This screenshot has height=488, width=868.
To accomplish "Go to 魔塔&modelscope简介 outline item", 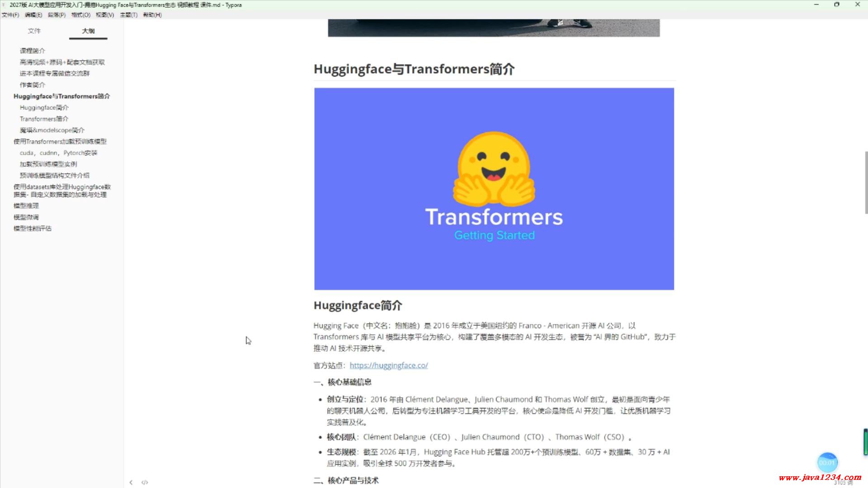I will (x=52, y=130).
